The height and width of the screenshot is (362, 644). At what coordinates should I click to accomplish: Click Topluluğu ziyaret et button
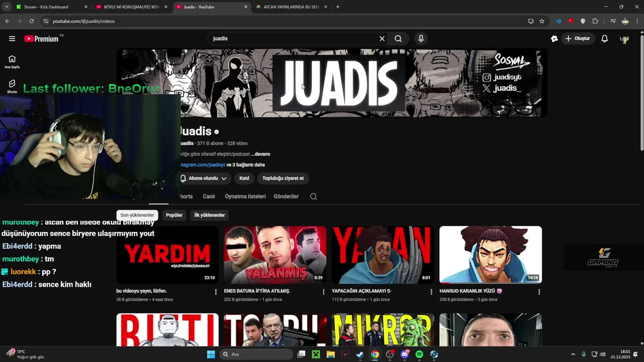click(283, 178)
